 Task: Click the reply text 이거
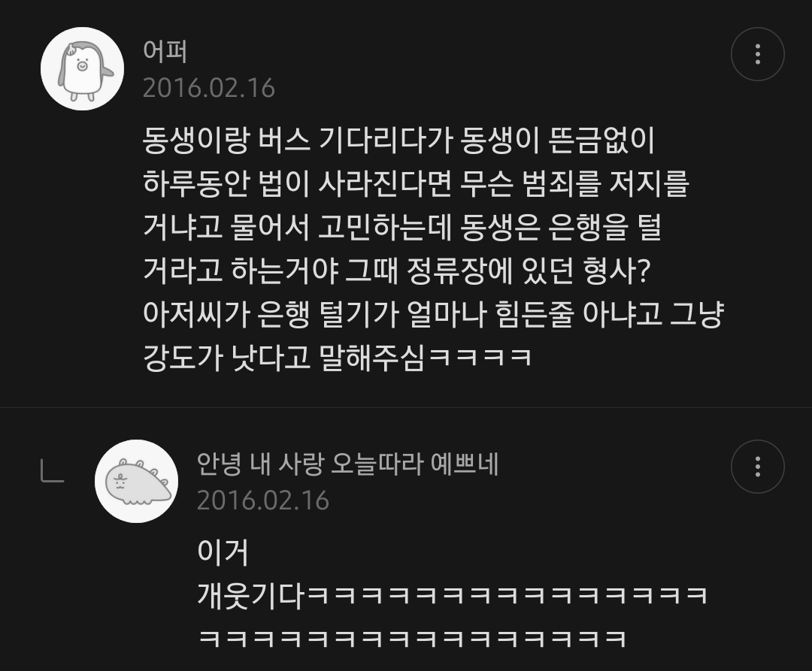tap(223, 552)
